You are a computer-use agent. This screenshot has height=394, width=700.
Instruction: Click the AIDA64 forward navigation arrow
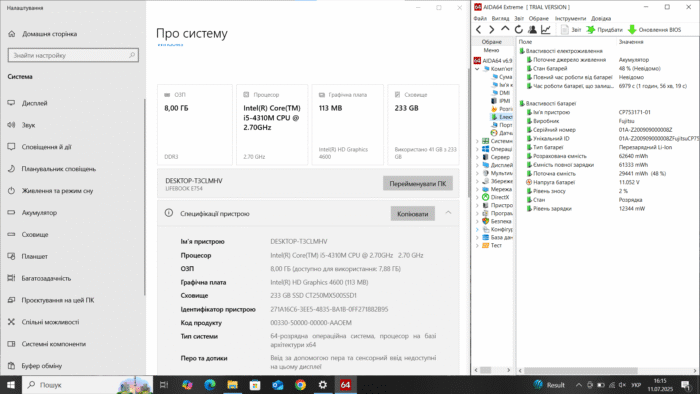click(x=492, y=29)
